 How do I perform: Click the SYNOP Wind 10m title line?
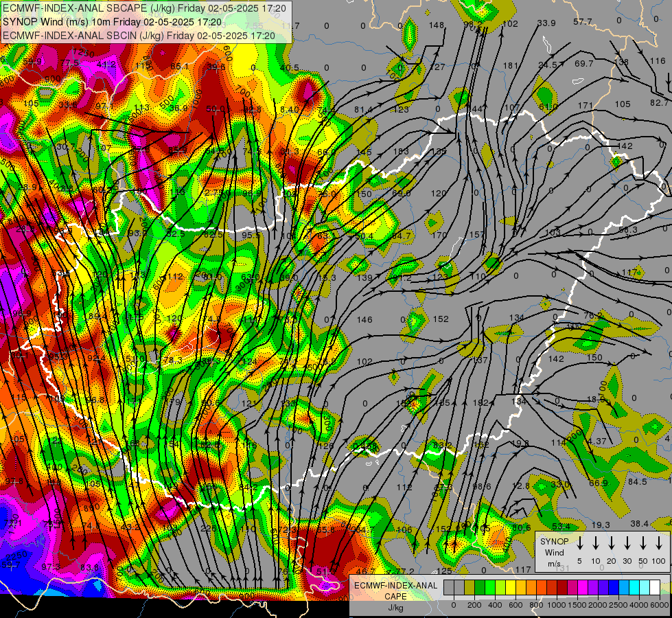[x=113, y=22]
